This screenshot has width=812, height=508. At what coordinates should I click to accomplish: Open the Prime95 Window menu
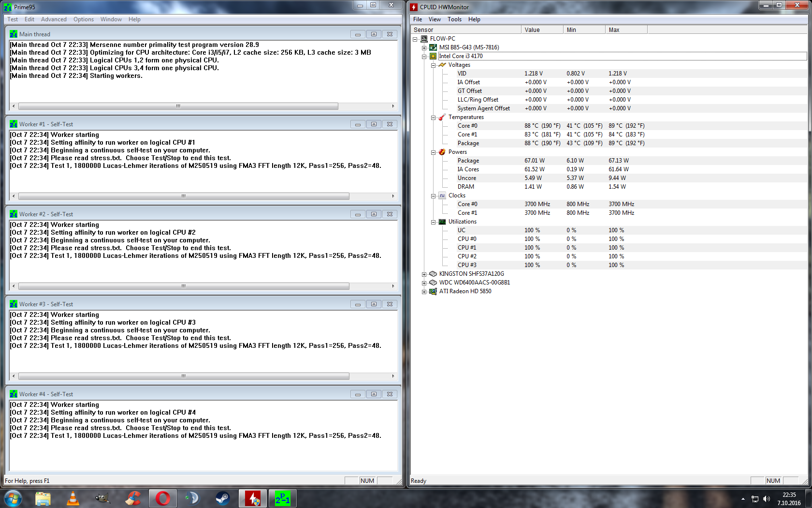click(x=111, y=19)
